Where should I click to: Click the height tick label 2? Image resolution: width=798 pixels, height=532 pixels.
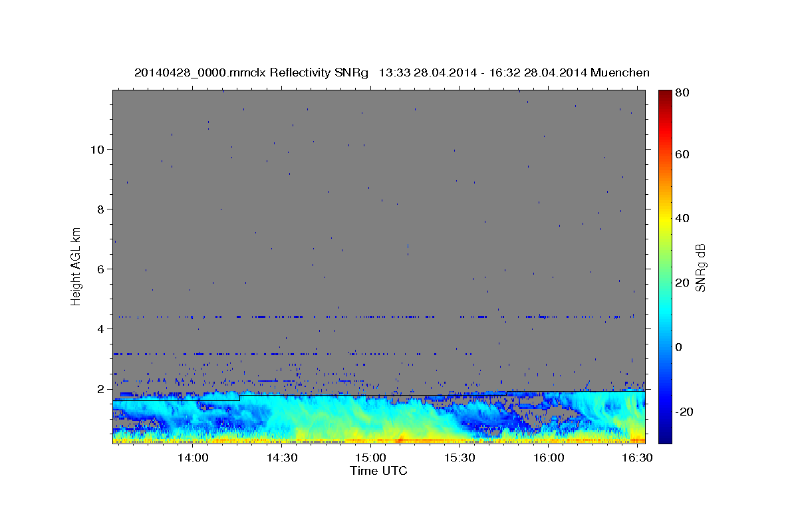[100, 388]
